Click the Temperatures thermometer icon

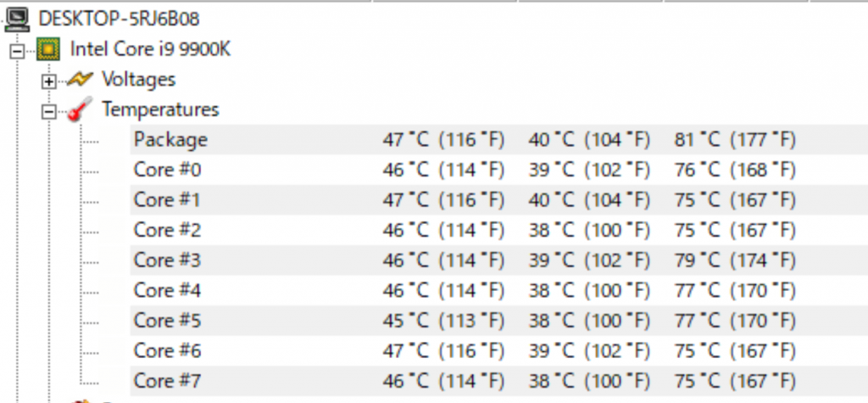pyautogui.click(x=80, y=110)
